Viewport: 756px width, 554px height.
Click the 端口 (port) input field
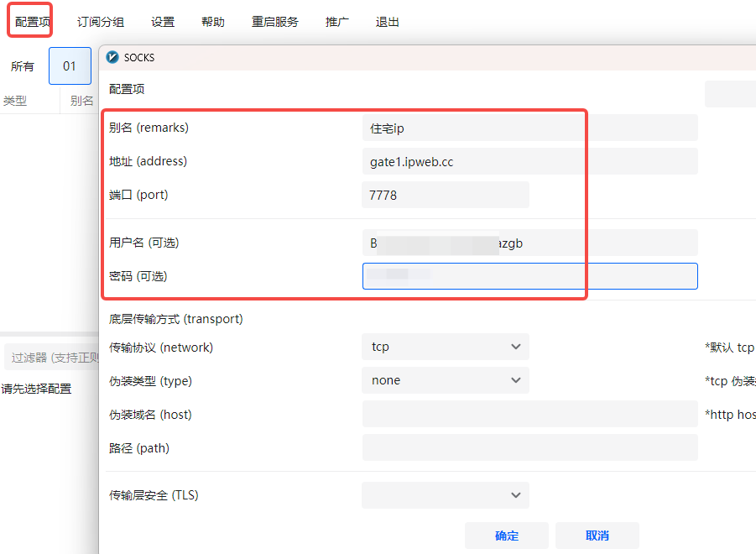point(446,195)
